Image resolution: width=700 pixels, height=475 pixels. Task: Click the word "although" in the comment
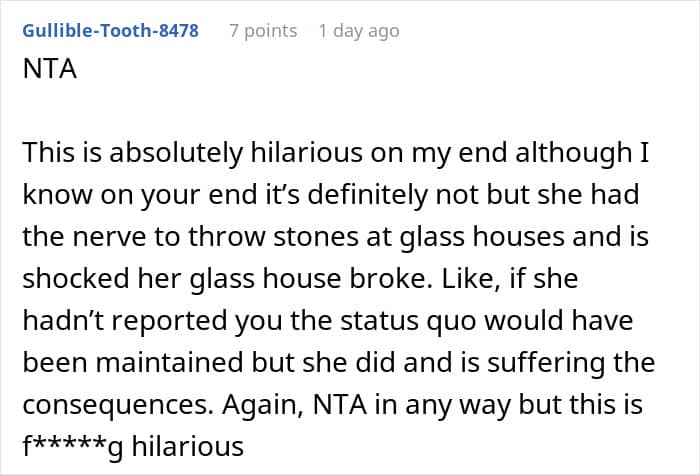click(x=574, y=152)
